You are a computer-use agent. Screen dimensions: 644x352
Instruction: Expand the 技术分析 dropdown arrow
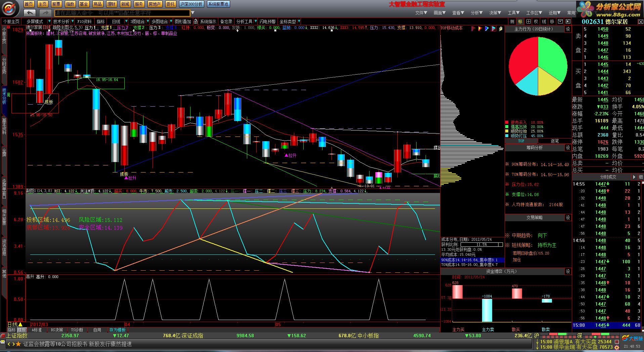[73, 21]
